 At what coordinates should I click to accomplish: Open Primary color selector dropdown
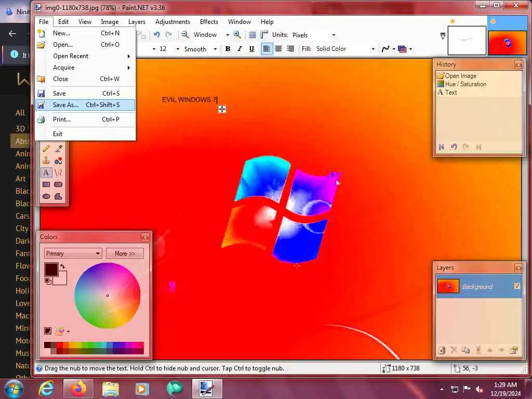tap(73, 254)
